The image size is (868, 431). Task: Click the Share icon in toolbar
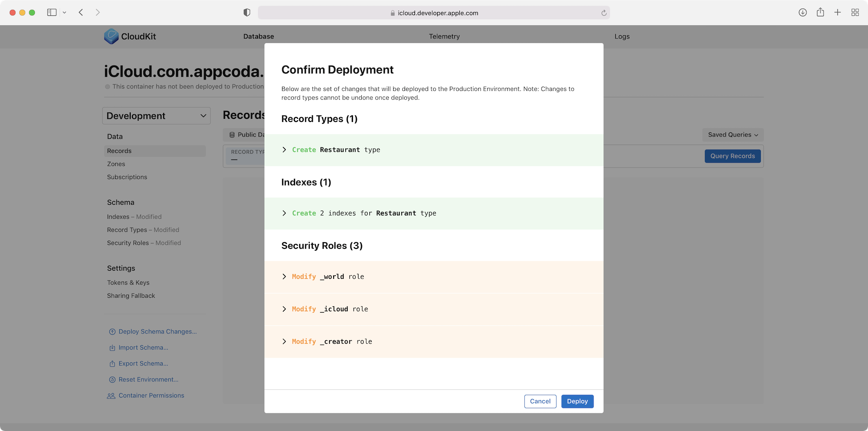click(820, 13)
